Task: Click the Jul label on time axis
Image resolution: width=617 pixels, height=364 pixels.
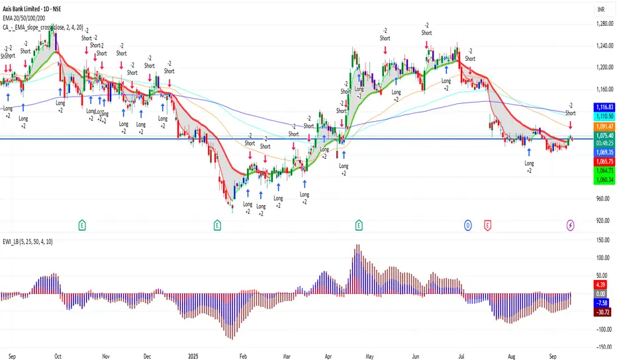Action: coord(461,357)
